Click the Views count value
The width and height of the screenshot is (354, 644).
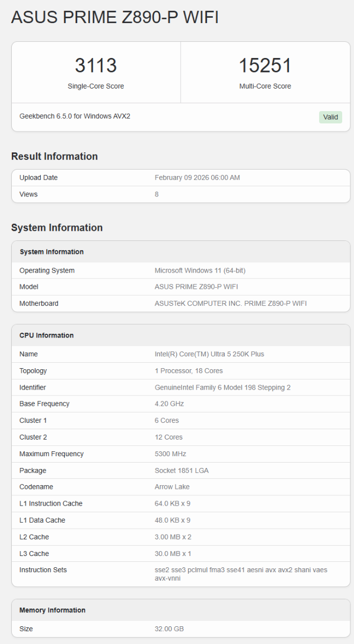pyautogui.click(x=157, y=194)
